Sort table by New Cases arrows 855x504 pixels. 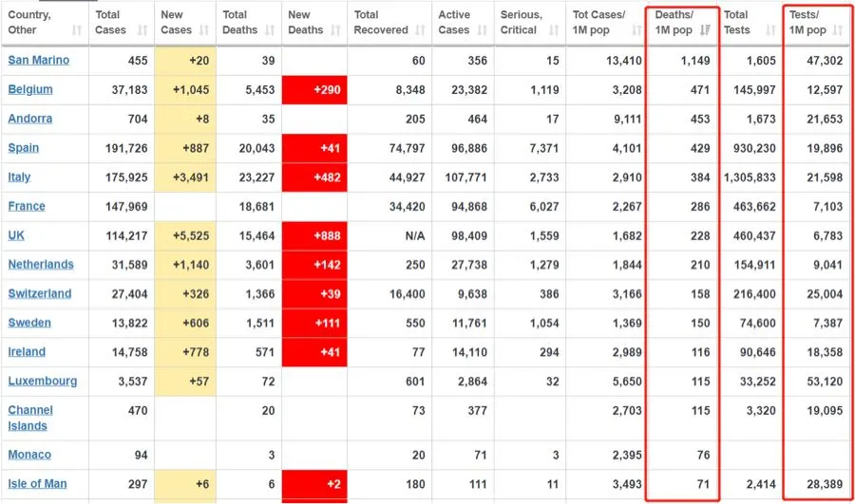coord(204,30)
